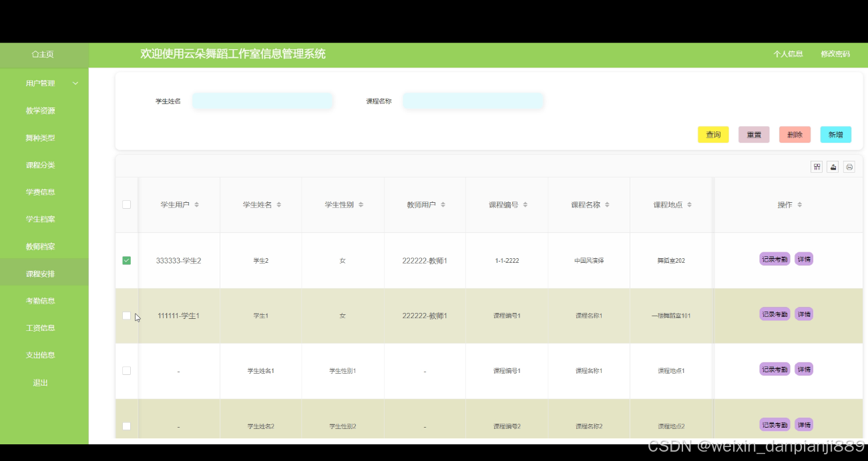Open 修改密码 in the top bar
The height and width of the screenshot is (461, 868).
pos(835,54)
